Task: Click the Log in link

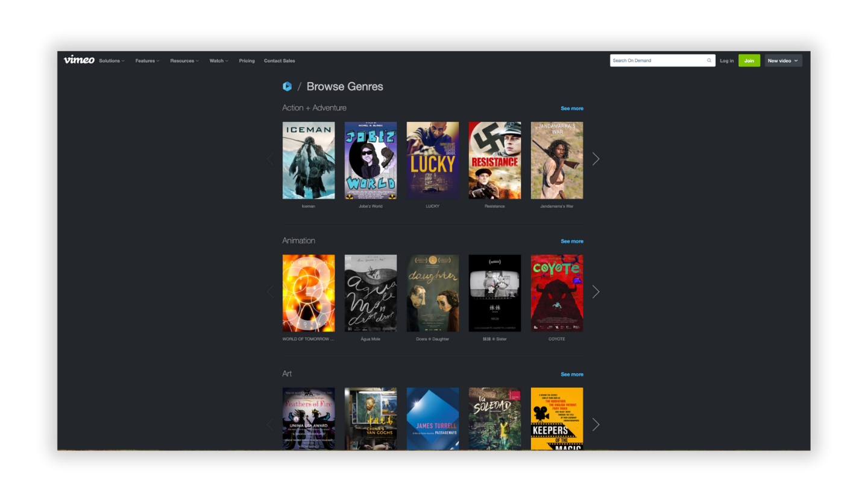Action: [726, 60]
